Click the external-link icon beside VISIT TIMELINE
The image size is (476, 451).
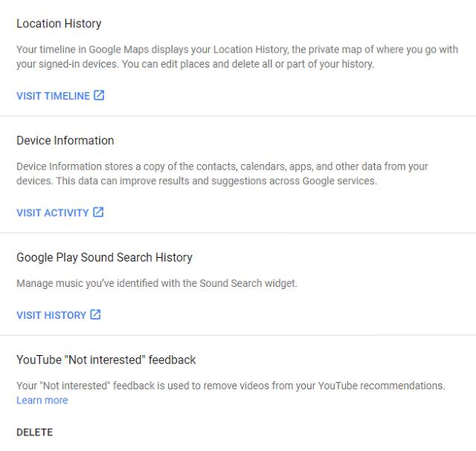[x=99, y=95]
